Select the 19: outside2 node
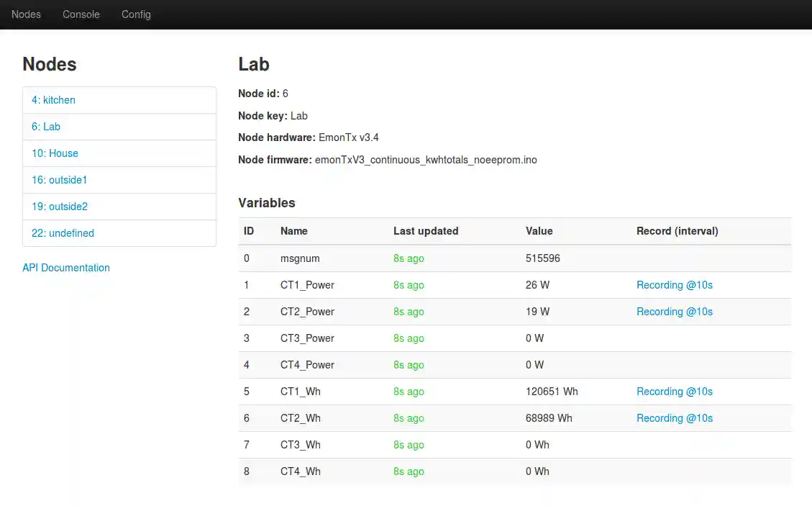Screen dimensions: 812x506 [x=59, y=207]
